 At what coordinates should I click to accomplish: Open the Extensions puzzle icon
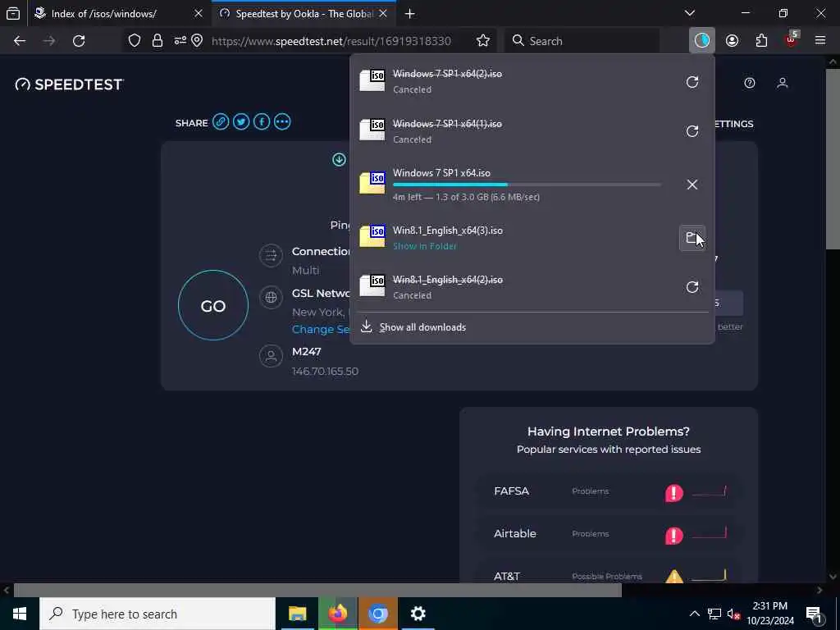[x=761, y=41]
